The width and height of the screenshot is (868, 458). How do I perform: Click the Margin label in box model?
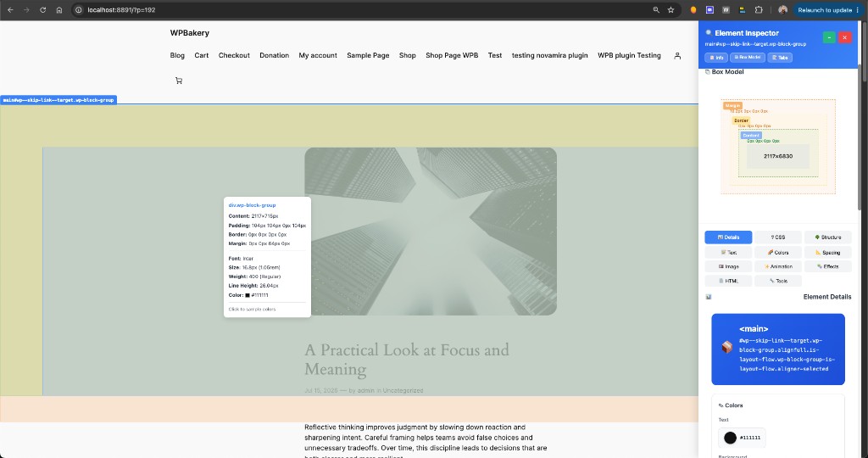click(732, 105)
